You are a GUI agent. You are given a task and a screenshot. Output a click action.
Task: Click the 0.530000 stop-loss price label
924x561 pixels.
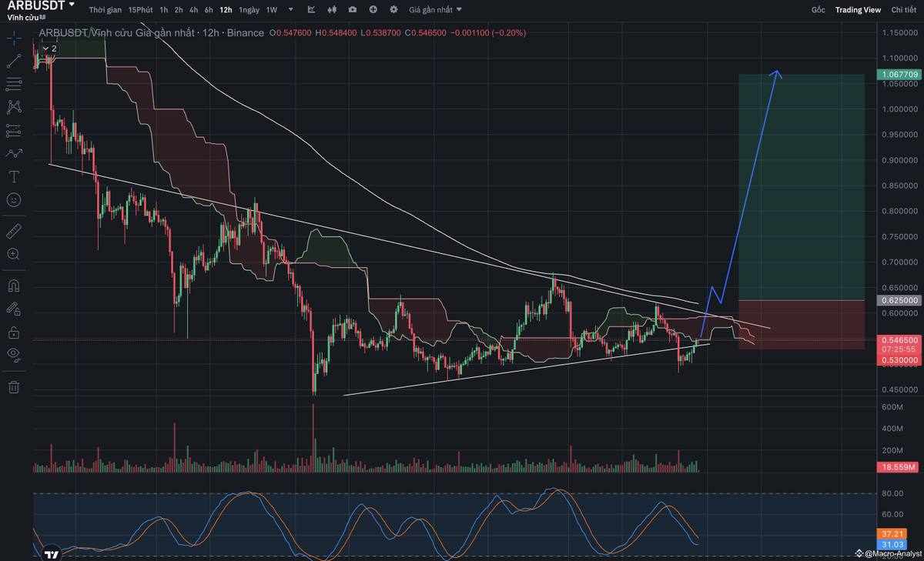(x=899, y=359)
